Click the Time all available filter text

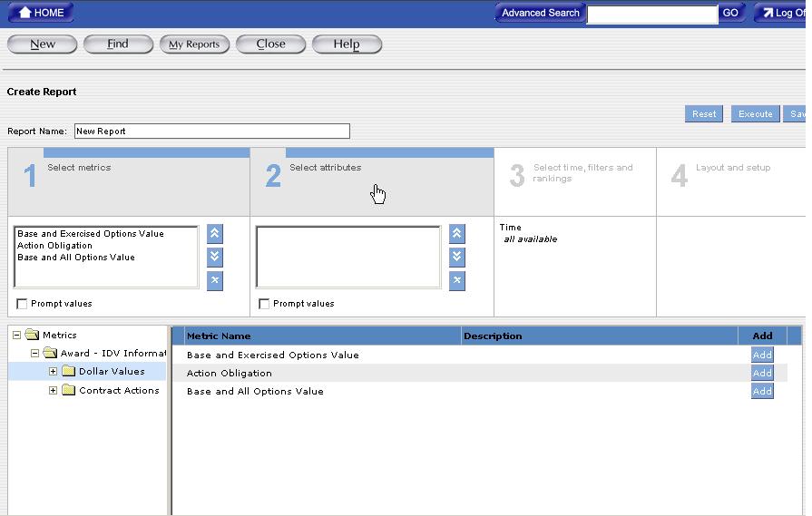click(529, 233)
